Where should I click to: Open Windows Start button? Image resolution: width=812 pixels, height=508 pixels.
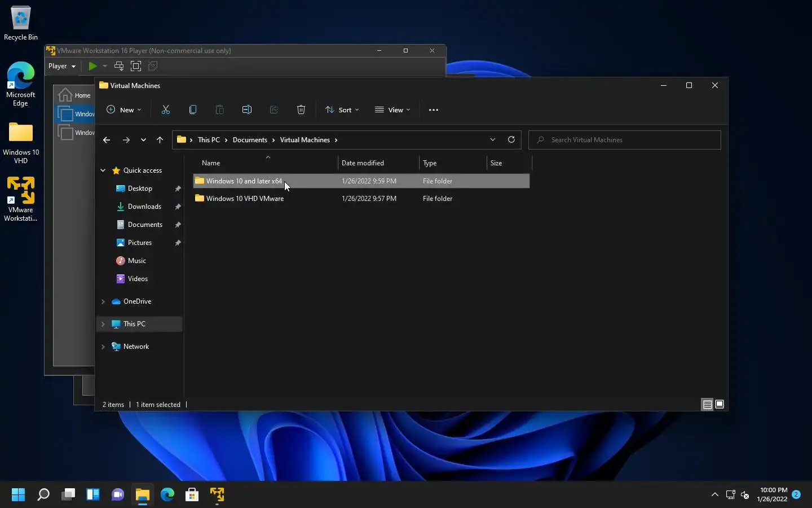[19, 495]
